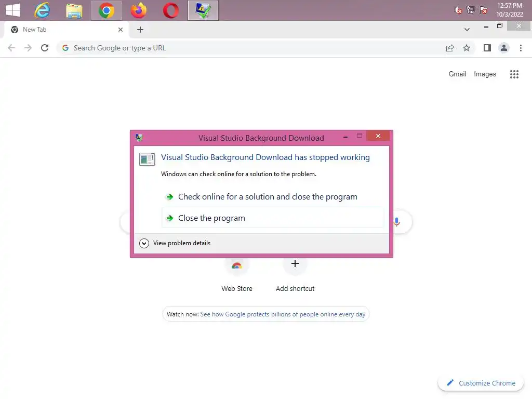532x399 pixels.
Task: Go forward with Chrome's forward arrow
Action: coord(28,48)
